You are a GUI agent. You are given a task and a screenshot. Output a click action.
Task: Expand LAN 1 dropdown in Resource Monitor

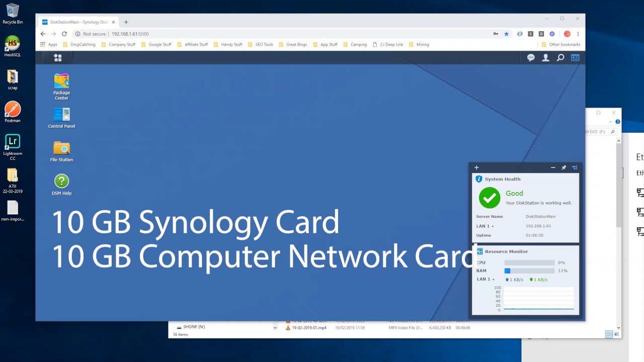click(x=486, y=280)
